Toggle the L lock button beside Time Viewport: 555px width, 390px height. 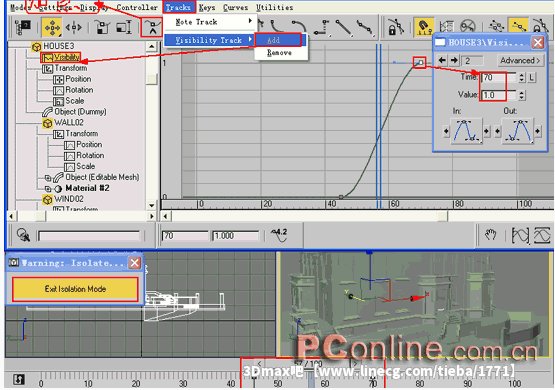click(532, 77)
